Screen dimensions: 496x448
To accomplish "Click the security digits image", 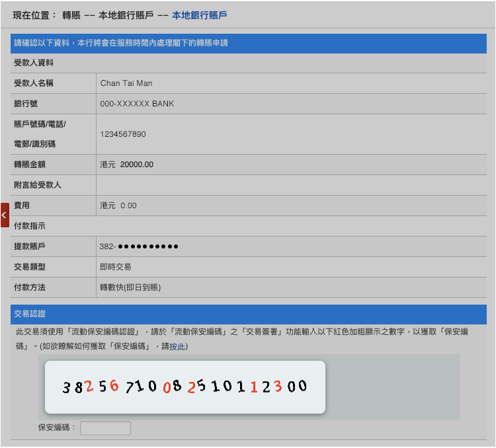I will pos(185,387).
